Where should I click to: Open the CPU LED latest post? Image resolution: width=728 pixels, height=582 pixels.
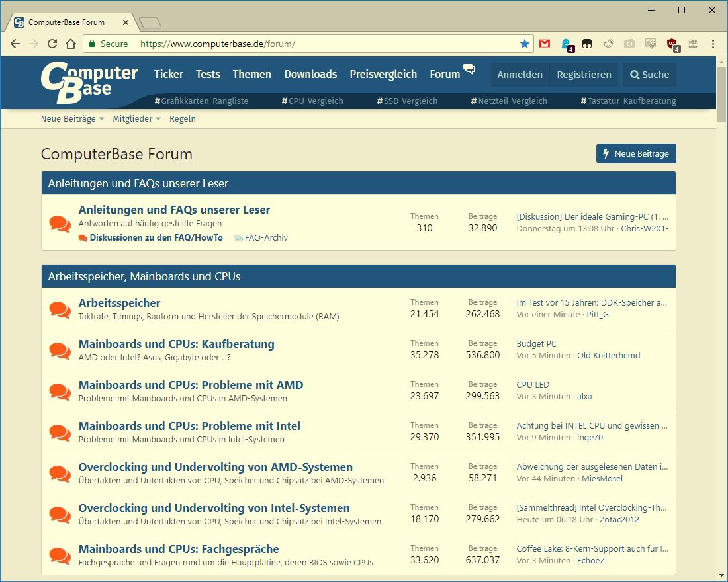pos(533,384)
